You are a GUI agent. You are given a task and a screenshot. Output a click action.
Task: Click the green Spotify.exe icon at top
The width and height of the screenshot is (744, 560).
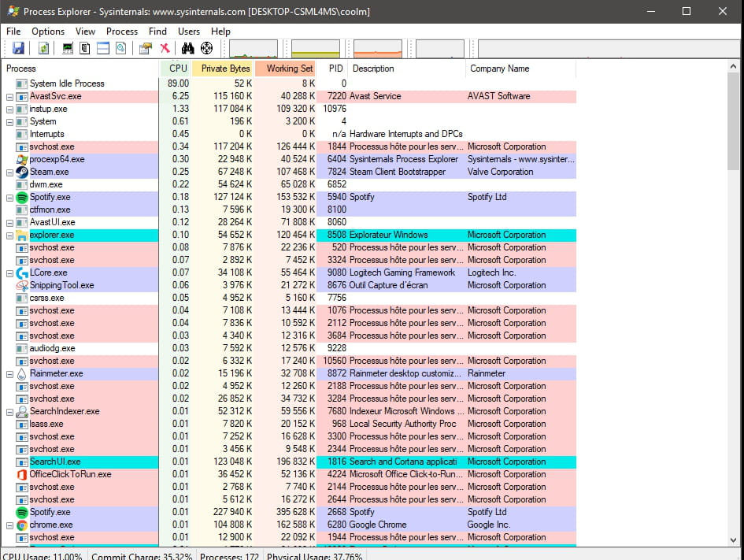[22, 197]
